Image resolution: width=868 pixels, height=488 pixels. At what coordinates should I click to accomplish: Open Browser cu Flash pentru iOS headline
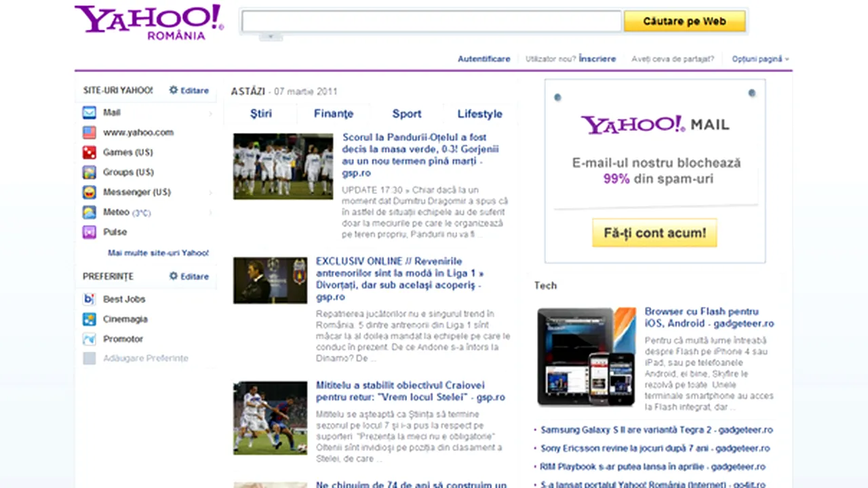(x=709, y=317)
